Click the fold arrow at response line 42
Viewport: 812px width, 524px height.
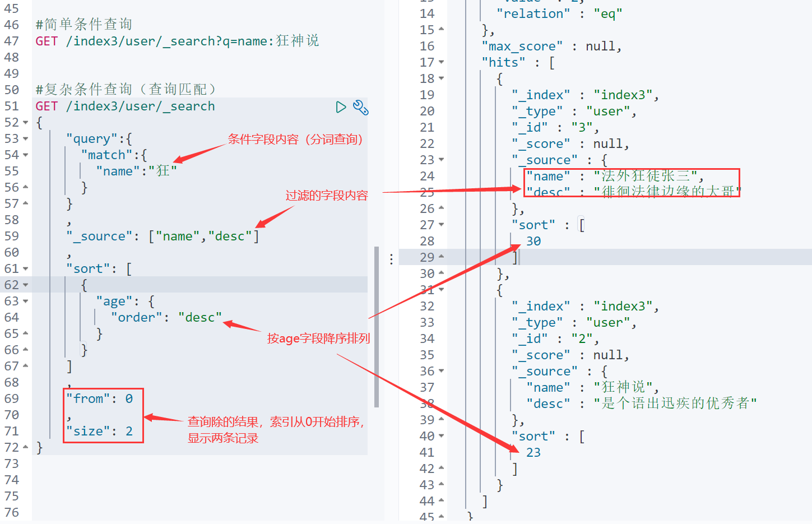pos(442,468)
